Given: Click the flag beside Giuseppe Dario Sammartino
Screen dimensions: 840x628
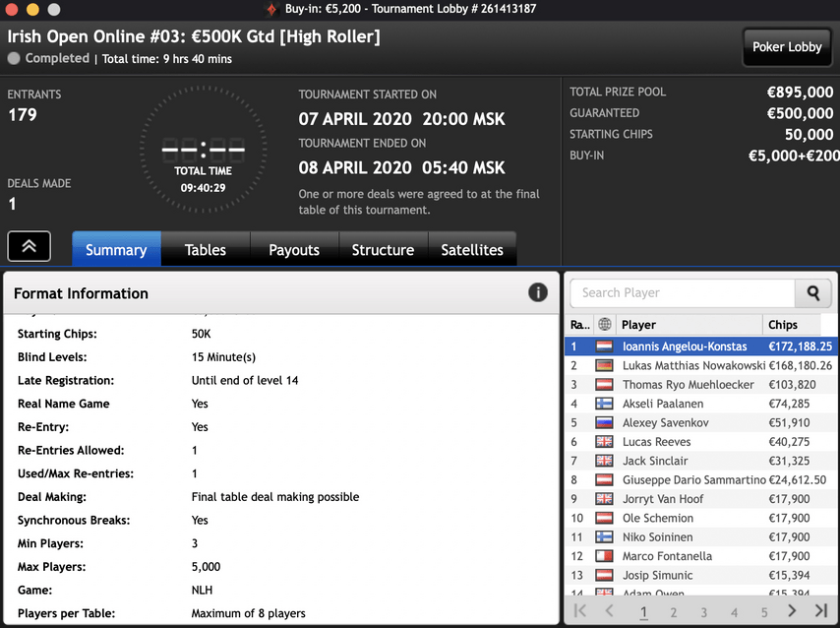Looking at the screenshot, I should pyautogui.click(x=604, y=480).
